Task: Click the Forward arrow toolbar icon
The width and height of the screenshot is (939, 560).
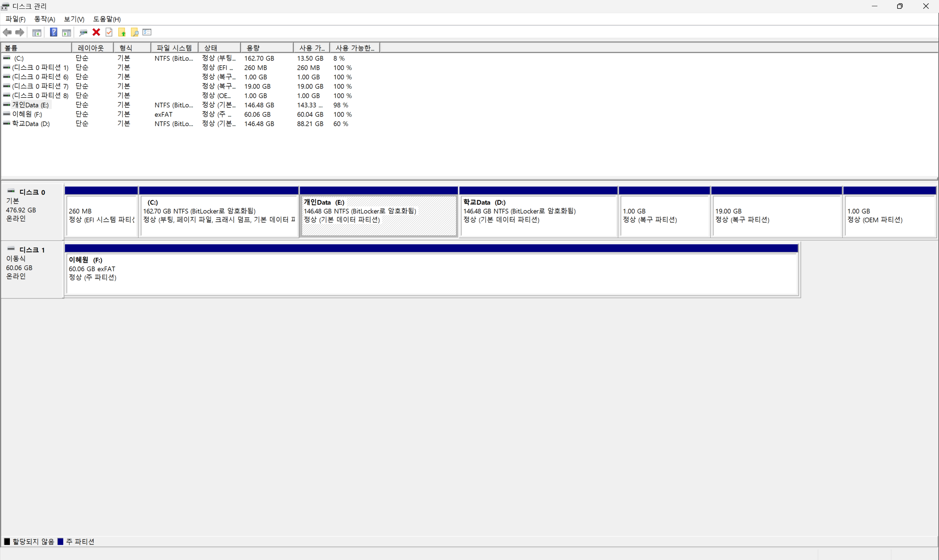Action: [x=20, y=33]
